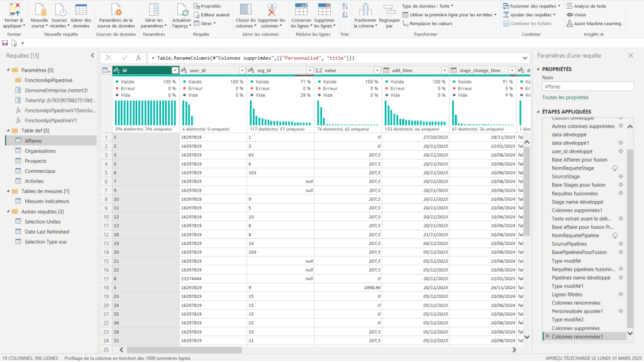Click Gérer les paramètres icon

click(154, 9)
